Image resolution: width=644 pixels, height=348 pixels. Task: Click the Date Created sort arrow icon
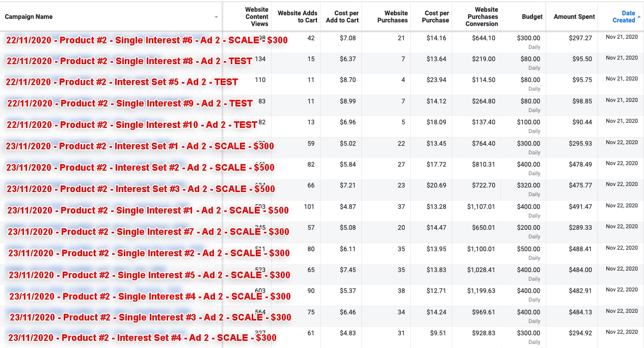click(639, 17)
